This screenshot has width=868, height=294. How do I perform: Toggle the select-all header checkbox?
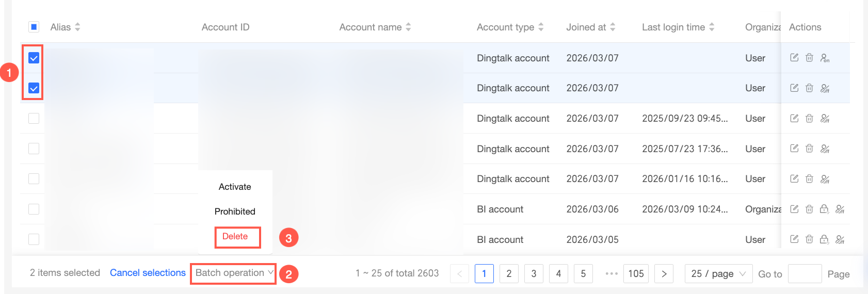coord(34,27)
